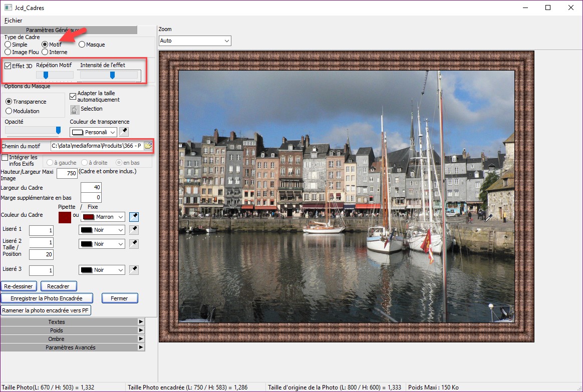Click the Re-dessiner button
The width and height of the screenshot is (583, 392).
(19, 286)
